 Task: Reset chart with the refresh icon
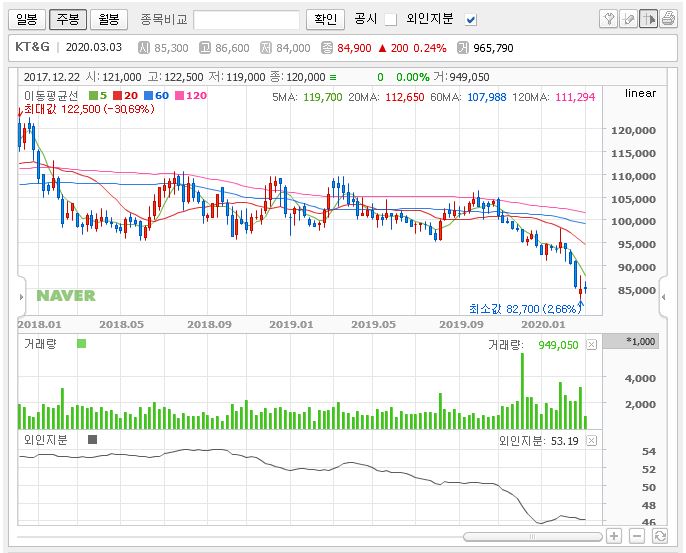[x=660, y=536]
